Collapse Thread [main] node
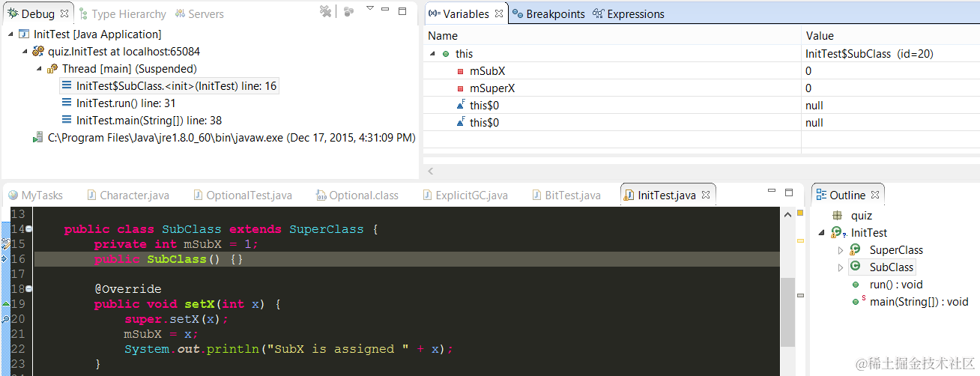Image resolution: width=980 pixels, height=376 pixels. click(x=40, y=69)
